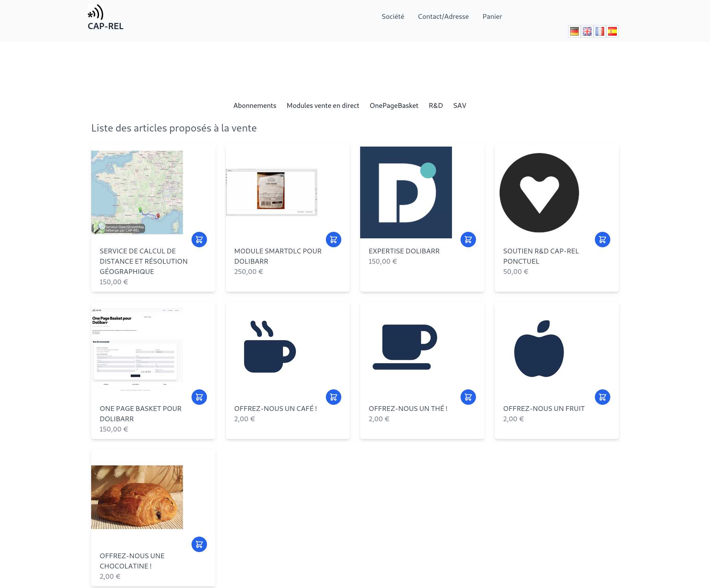Open Contact/Adresse page

(x=443, y=16)
